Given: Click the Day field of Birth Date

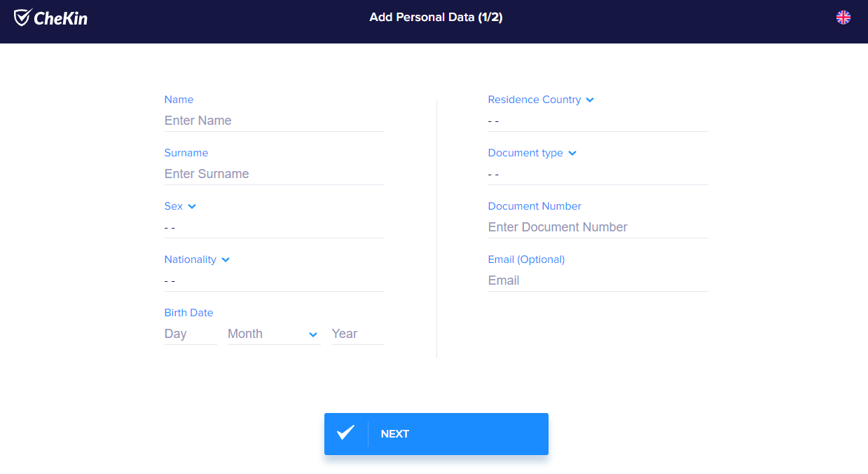Looking at the screenshot, I should [x=190, y=334].
